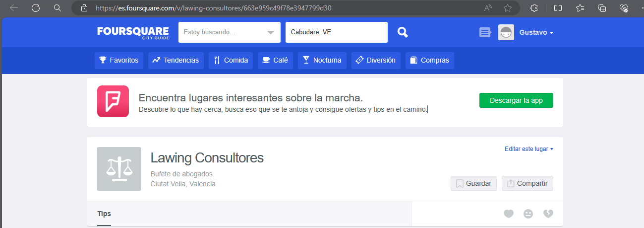This screenshot has height=228, width=644.
Task: Expand 'Editar este lugar' menu
Action: (529, 149)
